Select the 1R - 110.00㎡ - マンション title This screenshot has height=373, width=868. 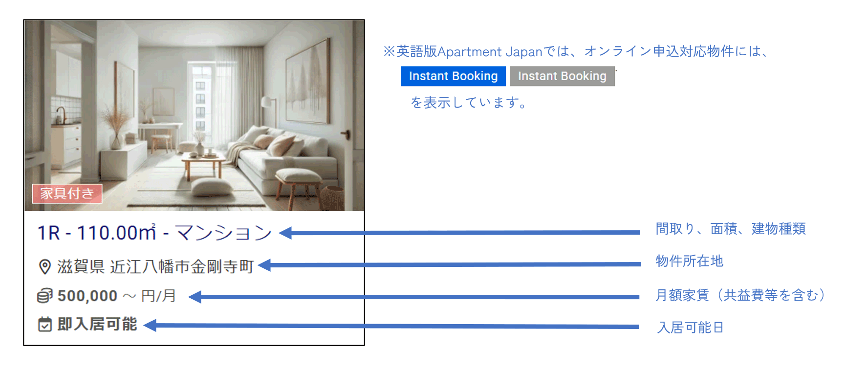[x=154, y=233]
